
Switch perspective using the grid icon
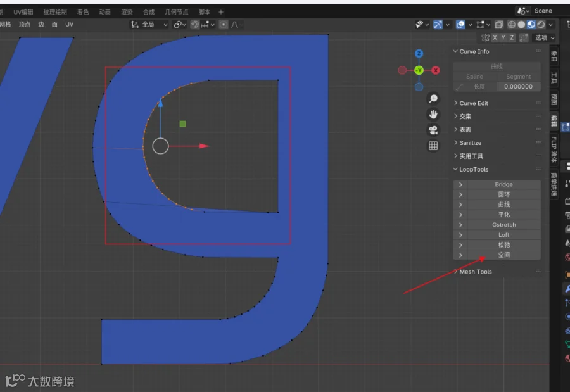pyautogui.click(x=433, y=146)
